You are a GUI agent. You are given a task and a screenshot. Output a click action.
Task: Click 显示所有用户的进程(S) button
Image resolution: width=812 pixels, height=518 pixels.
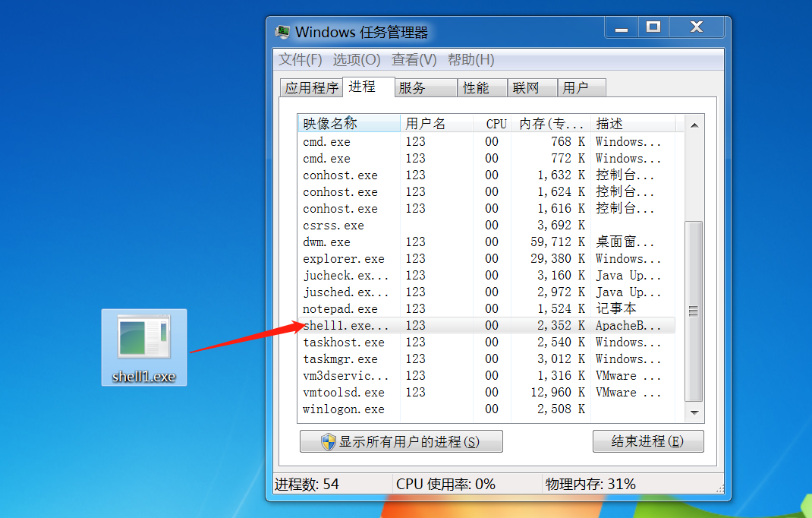coord(401,442)
